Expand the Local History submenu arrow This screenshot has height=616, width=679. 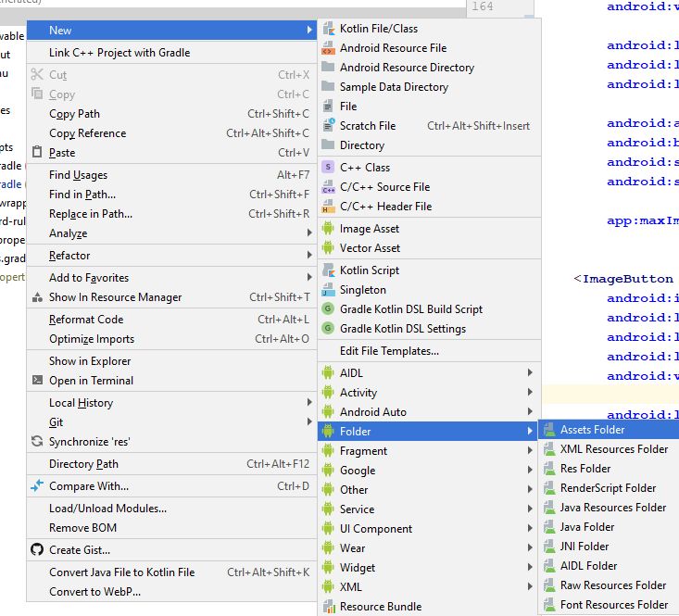tap(309, 402)
